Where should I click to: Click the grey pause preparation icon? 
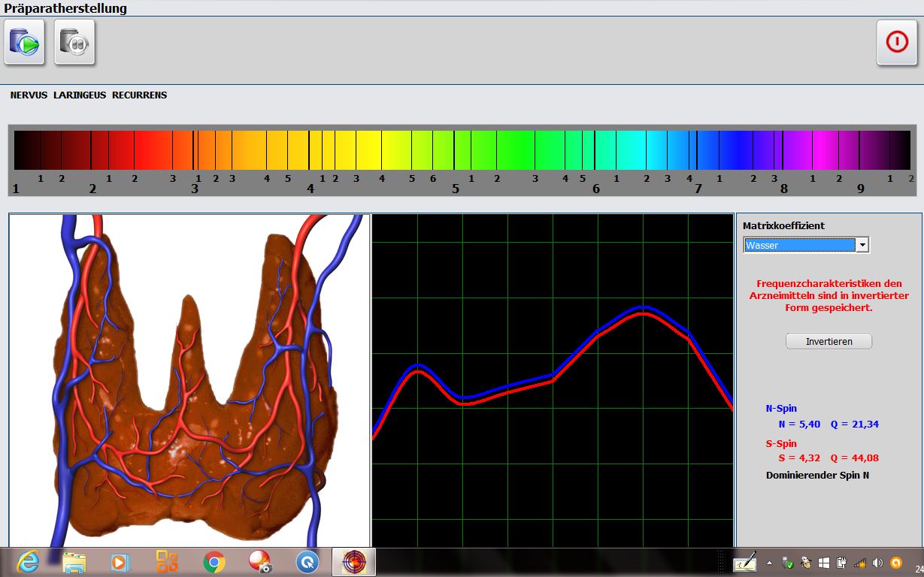[x=74, y=42]
